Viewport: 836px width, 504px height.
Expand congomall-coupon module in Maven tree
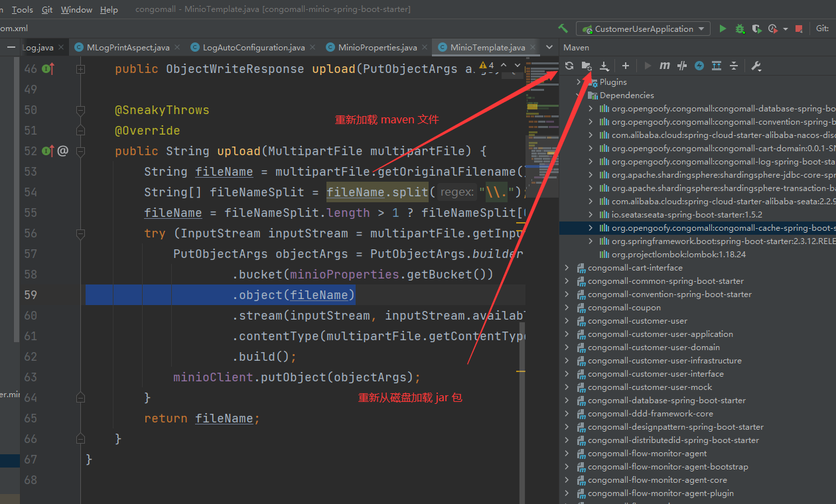[x=567, y=308]
